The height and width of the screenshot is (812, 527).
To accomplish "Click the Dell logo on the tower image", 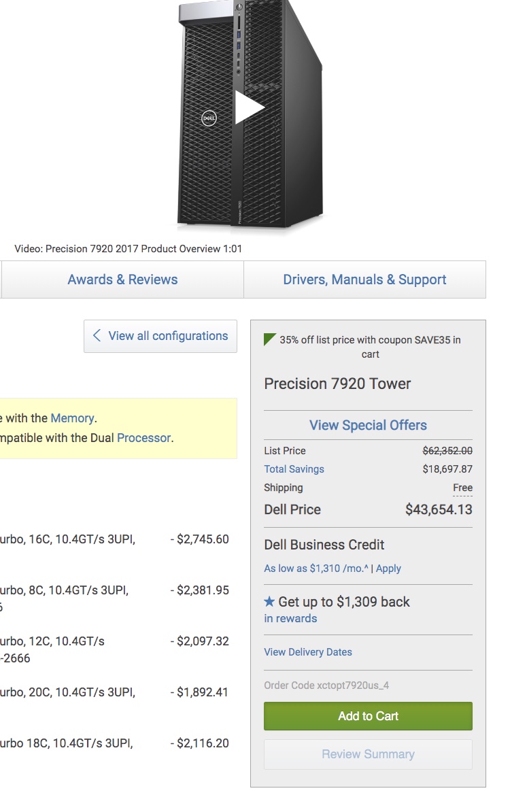I will pos(209,118).
